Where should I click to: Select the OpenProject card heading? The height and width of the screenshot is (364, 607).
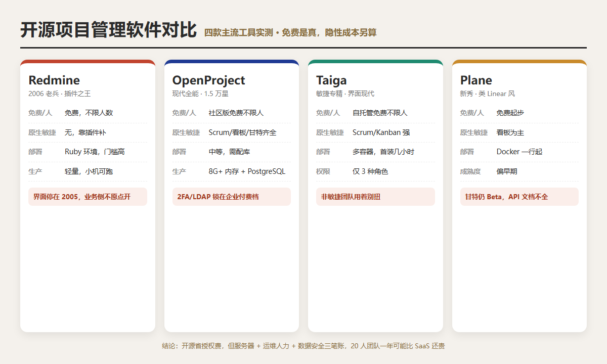tap(208, 80)
